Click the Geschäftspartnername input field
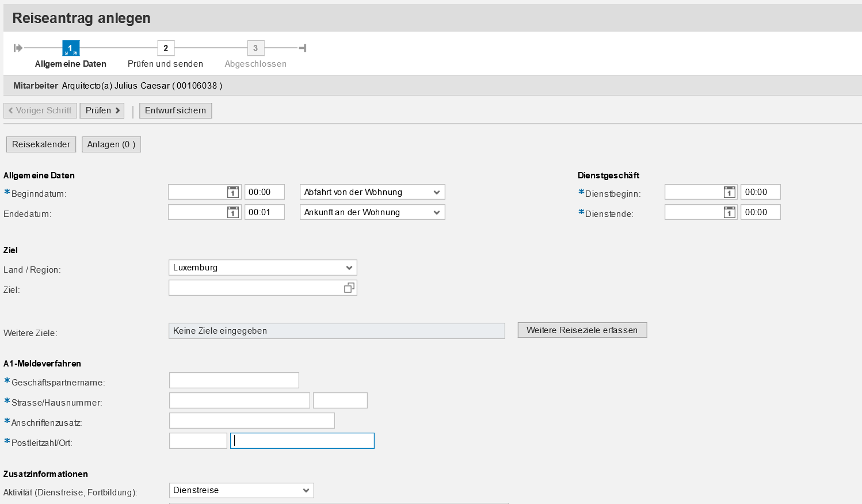The width and height of the screenshot is (862, 504). click(234, 380)
